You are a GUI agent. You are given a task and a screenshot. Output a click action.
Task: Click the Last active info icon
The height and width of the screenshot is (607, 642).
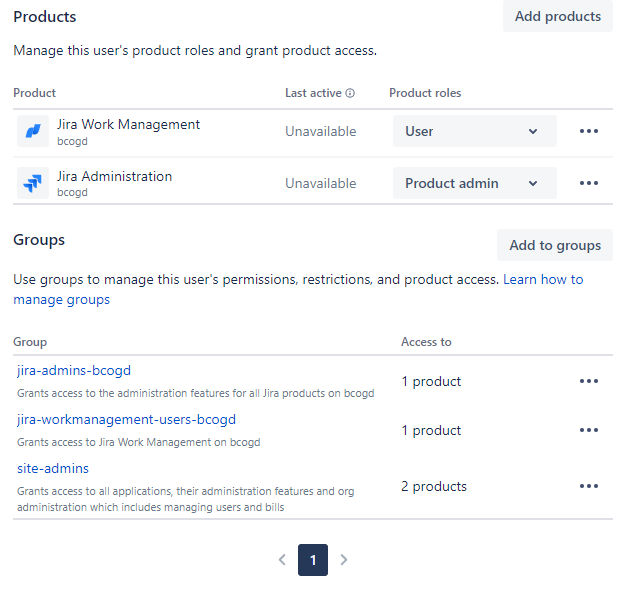[350, 93]
